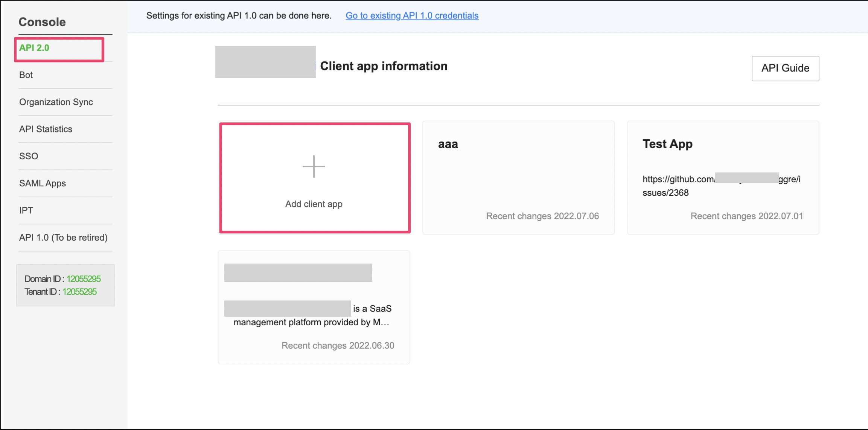868x430 pixels.
Task: Click Recent changes 2022.06.30 text
Action: pyautogui.click(x=338, y=346)
